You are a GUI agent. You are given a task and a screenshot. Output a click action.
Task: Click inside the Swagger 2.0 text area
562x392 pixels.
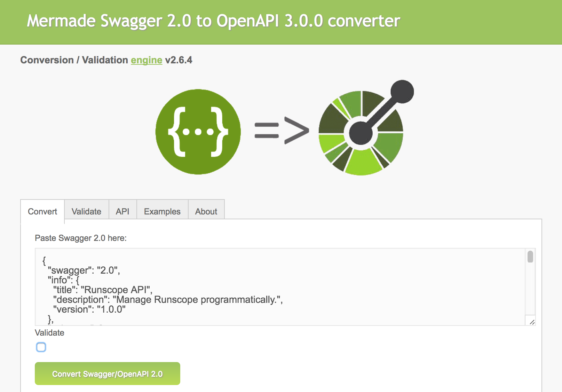(280, 287)
